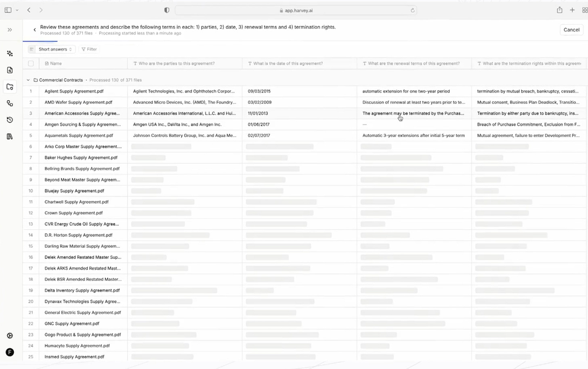The image size is (588, 369).
Task: Click 'Breach of Purchase Commitment' termination cell
Action: click(x=529, y=124)
